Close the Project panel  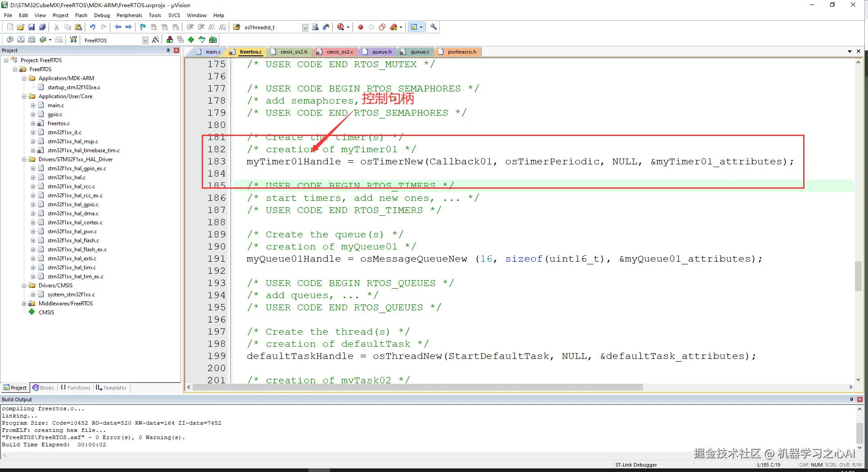tap(176, 50)
